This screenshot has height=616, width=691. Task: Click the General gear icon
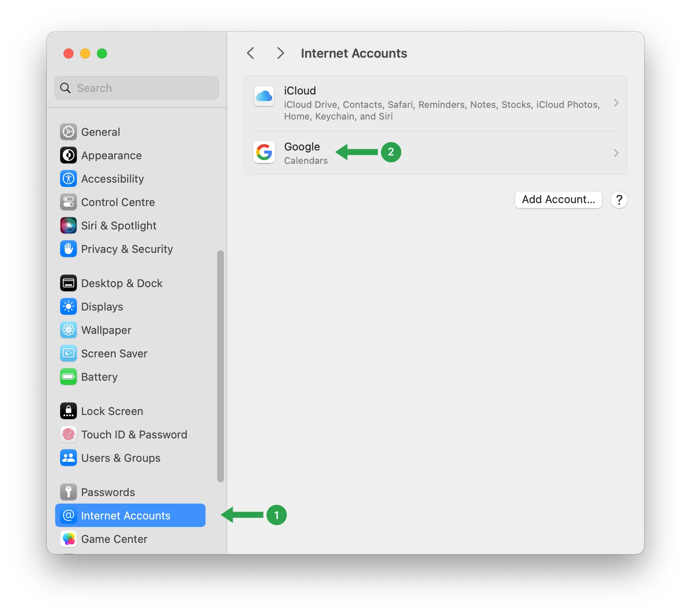point(69,132)
